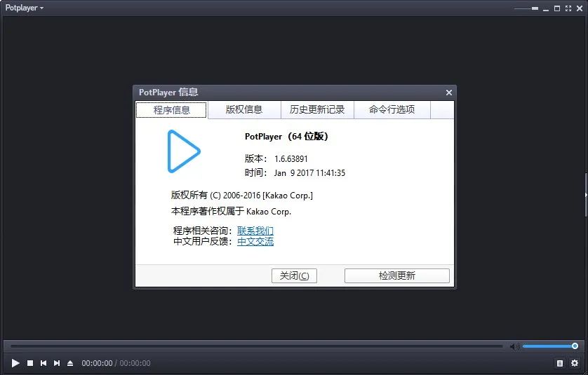Click the version number 1.6.63891
Viewport: 588px width, 375px height.
[291, 159]
